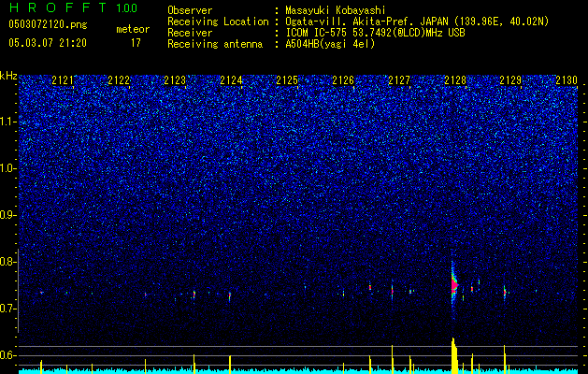The image size is (588, 374).
Task: Click the 1.0 kHz axis label
Action: (x=8, y=168)
